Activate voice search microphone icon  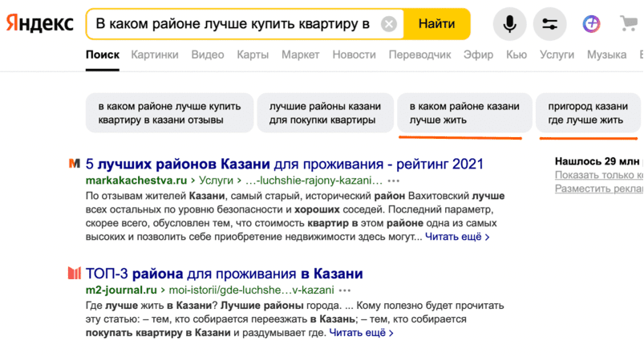click(509, 24)
